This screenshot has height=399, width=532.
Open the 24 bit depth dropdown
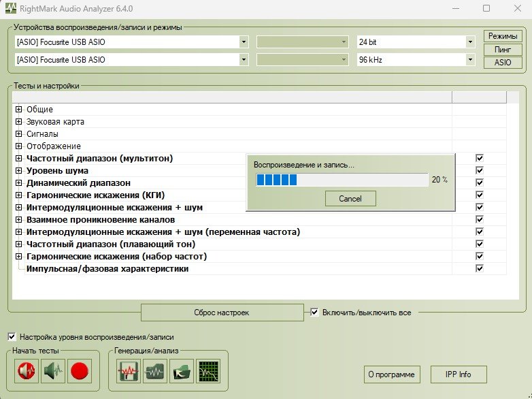coord(470,42)
